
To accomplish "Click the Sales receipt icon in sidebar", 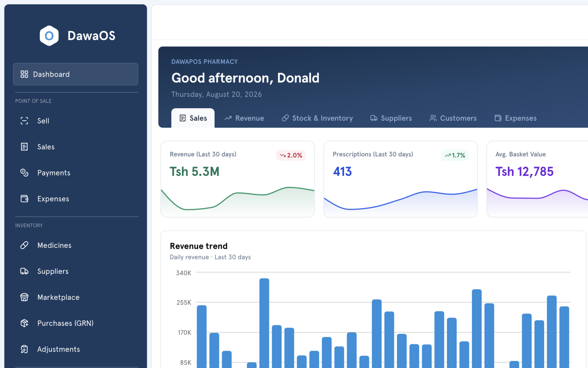I will point(24,147).
